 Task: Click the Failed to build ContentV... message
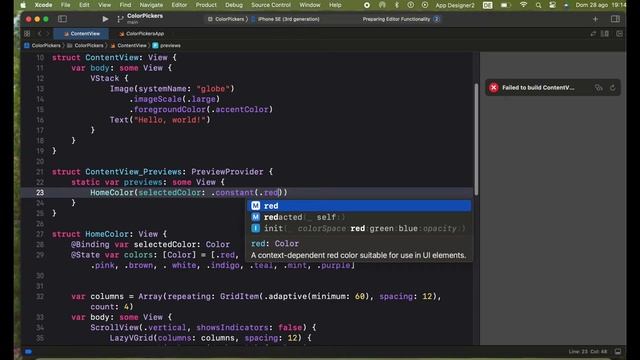click(538, 88)
